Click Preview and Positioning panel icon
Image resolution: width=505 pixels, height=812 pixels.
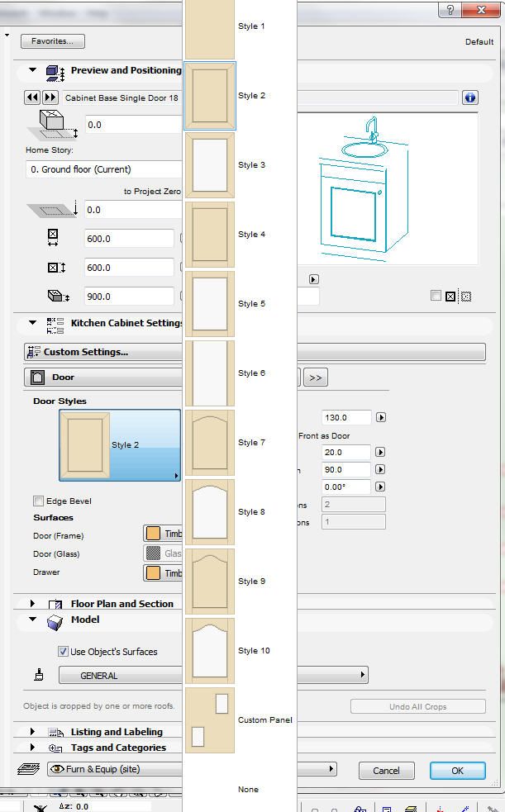pos(55,73)
